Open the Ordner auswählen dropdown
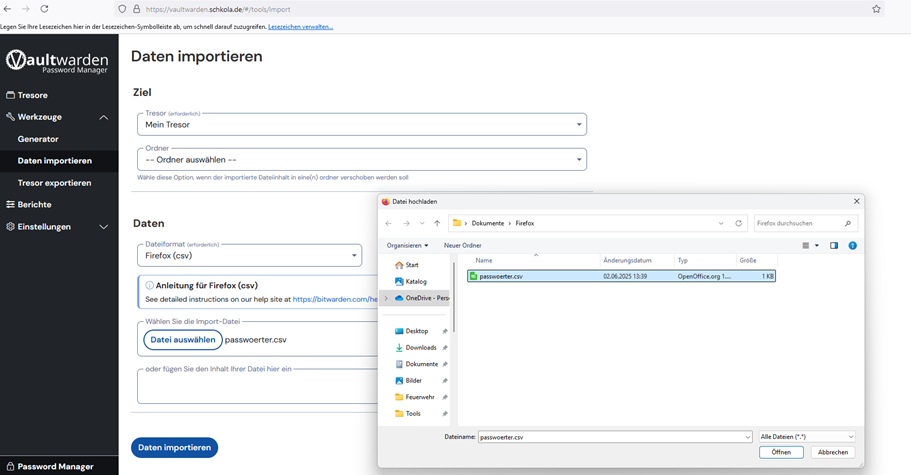The width and height of the screenshot is (911, 475). [x=361, y=160]
